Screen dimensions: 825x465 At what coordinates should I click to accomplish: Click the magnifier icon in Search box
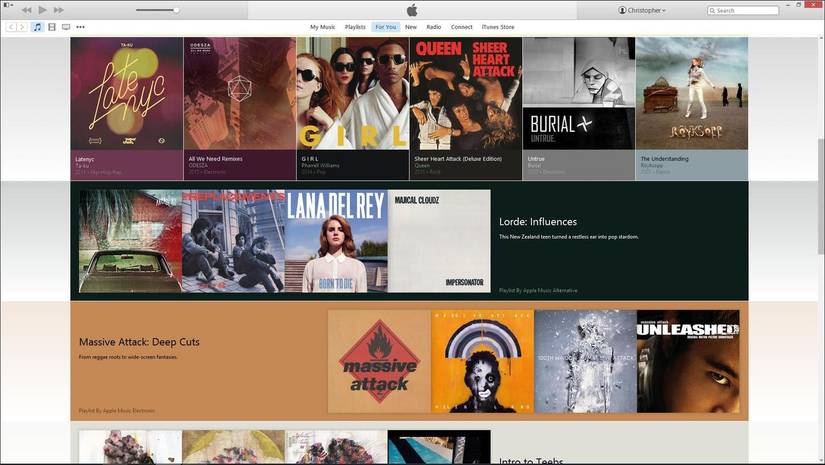click(x=712, y=11)
